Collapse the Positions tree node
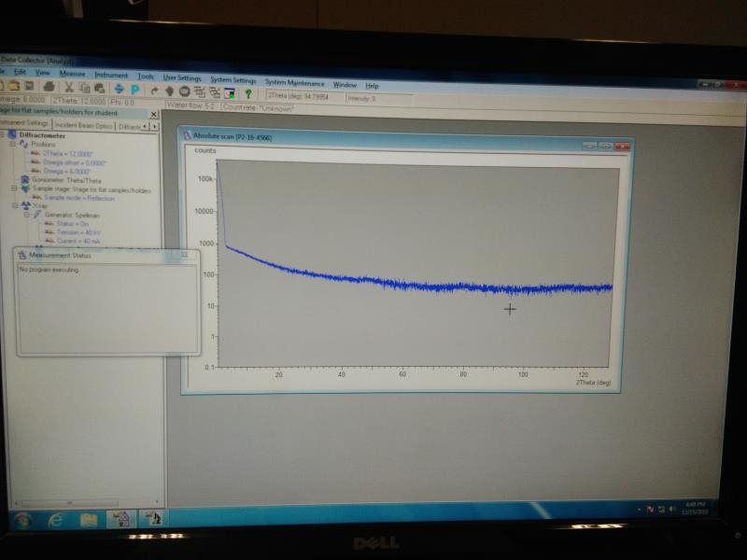 [x=13, y=145]
